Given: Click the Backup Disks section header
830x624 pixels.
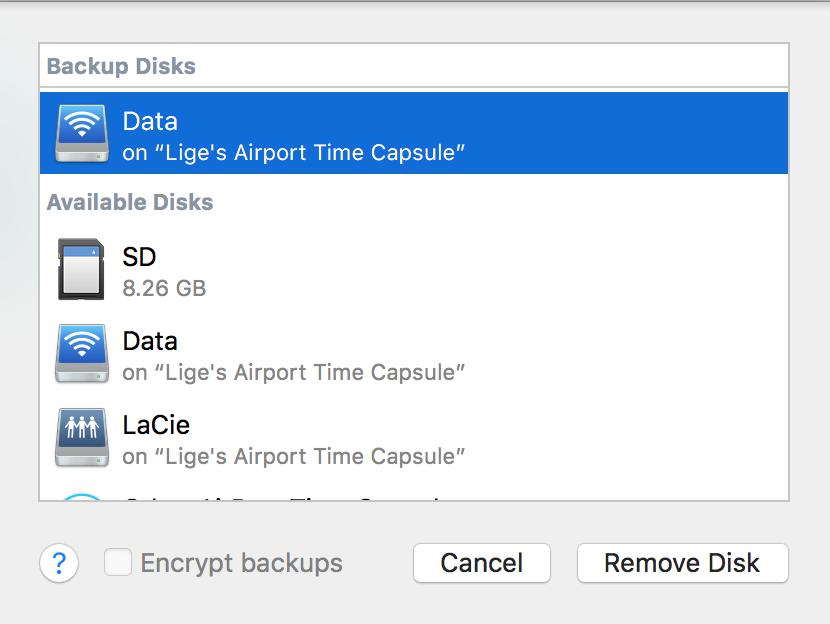Looking at the screenshot, I should coord(121,67).
